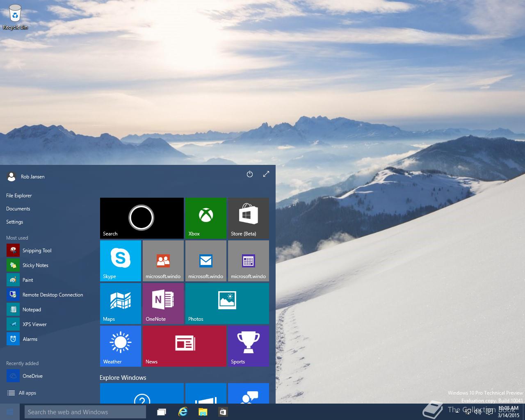Show hidden system tray icons
This screenshot has height=420, width=525.
[457, 412]
